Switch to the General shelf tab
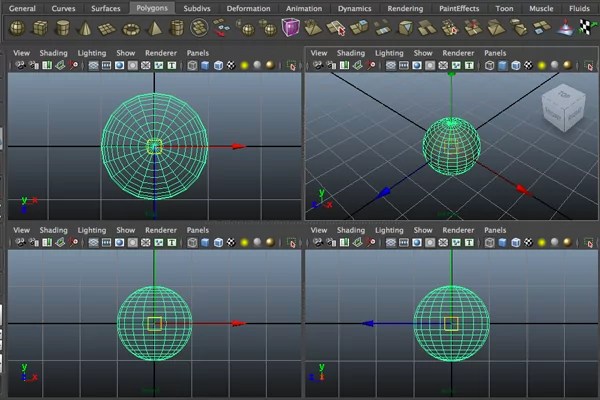Viewport: 600px width, 400px height. click(x=22, y=8)
